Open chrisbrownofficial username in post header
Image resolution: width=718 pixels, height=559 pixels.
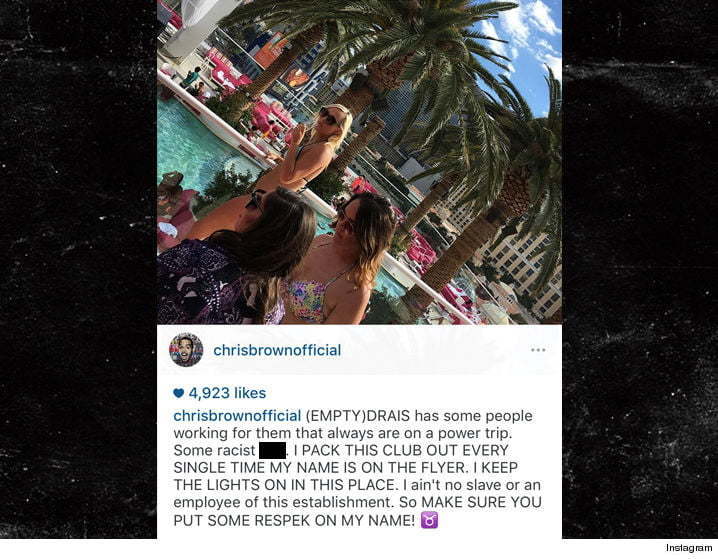[x=277, y=350]
